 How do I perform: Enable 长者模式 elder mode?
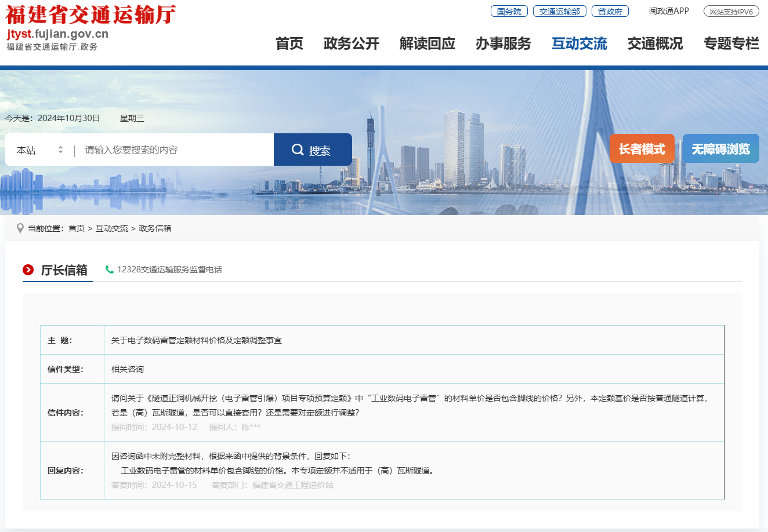click(642, 148)
